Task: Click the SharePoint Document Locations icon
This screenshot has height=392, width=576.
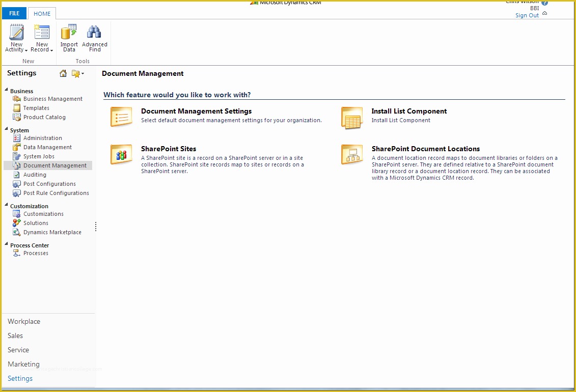Action: tap(352, 155)
